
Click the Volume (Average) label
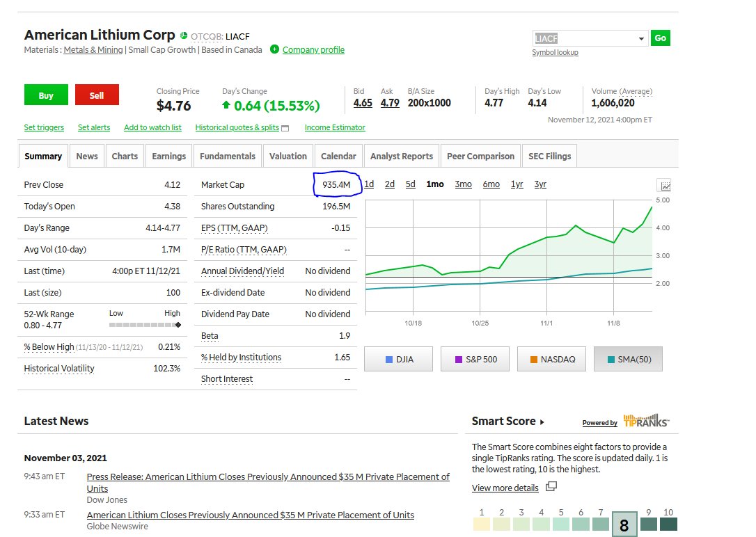[622, 91]
